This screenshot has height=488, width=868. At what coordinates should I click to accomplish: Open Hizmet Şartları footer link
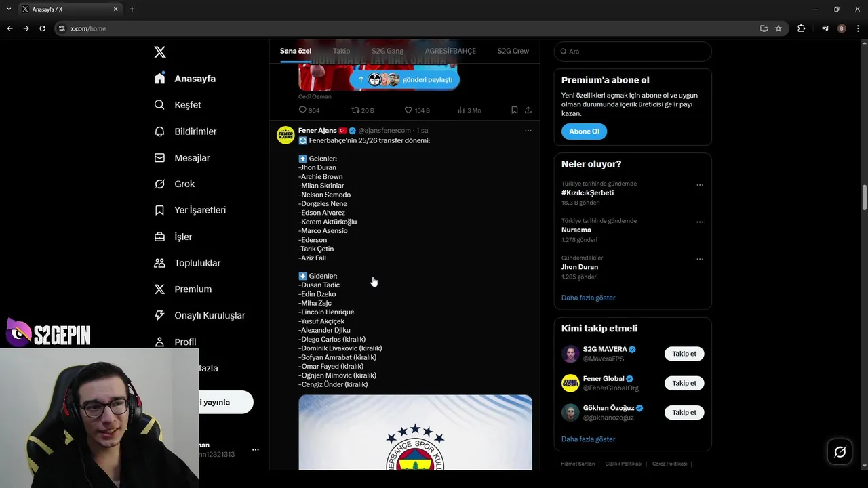578,464
